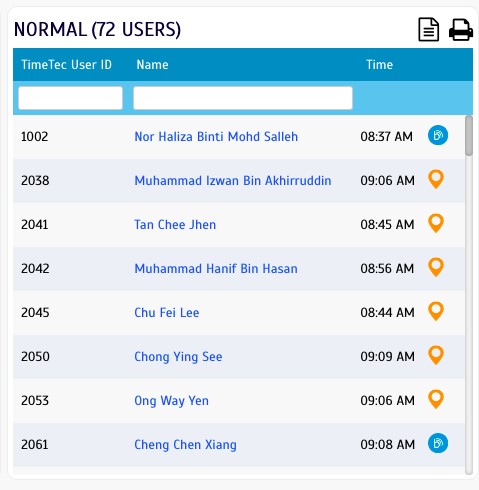Open Nor Haliza Binti Mohd Salleh link

point(216,137)
